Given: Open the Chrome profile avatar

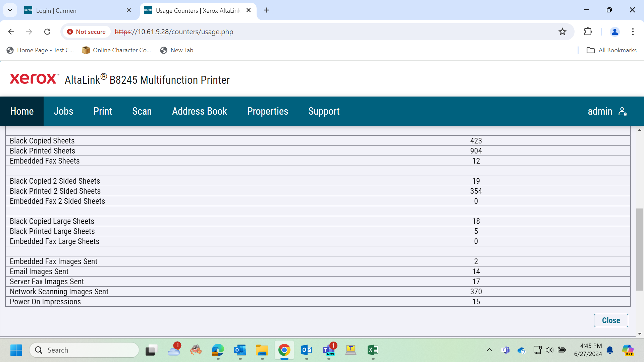Looking at the screenshot, I should (x=615, y=32).
